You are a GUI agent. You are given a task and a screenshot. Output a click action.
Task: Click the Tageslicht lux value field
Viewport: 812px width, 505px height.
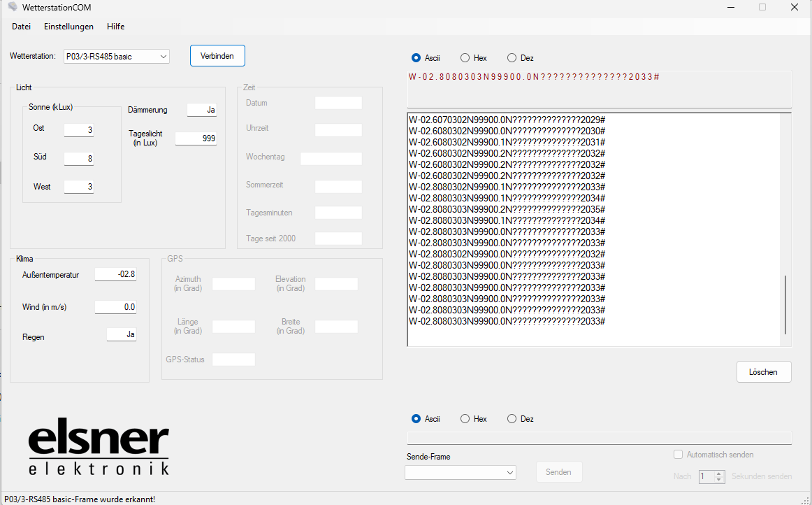pos(196,138)
